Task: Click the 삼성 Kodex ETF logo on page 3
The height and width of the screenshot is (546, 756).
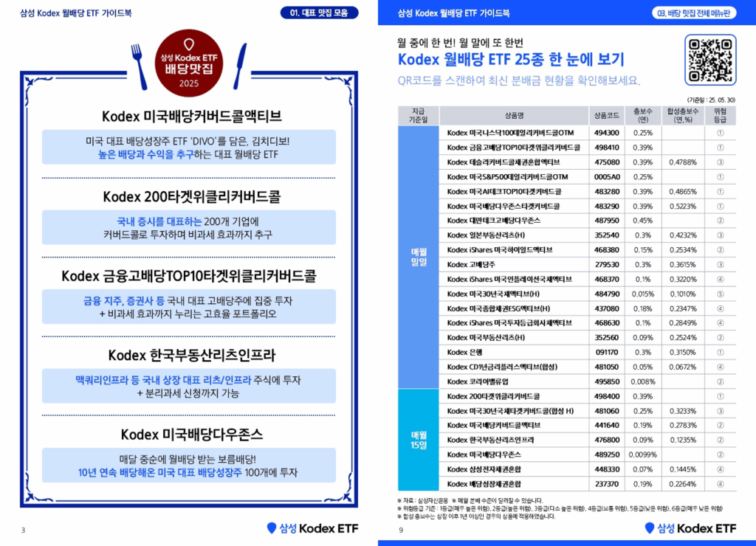Action: point(312,528)
